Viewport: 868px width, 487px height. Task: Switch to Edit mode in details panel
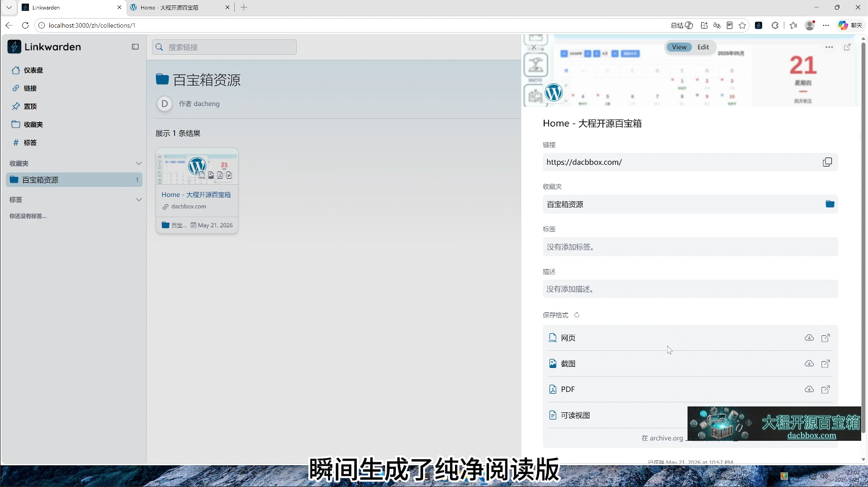(x=703, y=47)
